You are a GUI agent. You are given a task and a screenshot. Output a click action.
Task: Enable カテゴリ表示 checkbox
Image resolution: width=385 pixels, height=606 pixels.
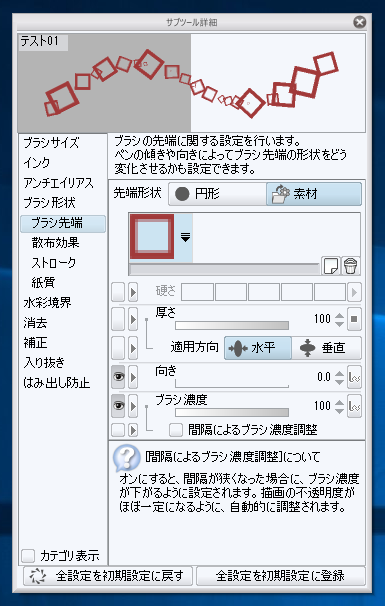point(28,556)
